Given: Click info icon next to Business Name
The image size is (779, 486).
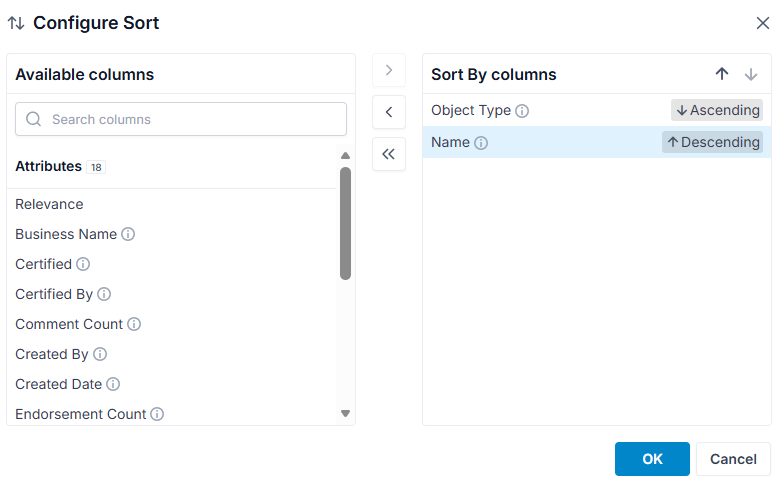Looking at the screenshot, I should click(x=128, y=234).
